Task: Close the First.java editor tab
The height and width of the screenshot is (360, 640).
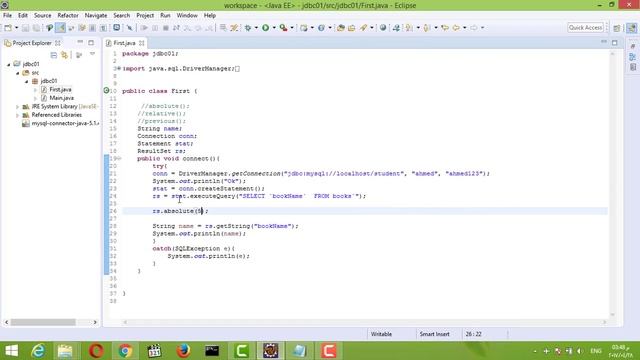Action: coord(142,43)
